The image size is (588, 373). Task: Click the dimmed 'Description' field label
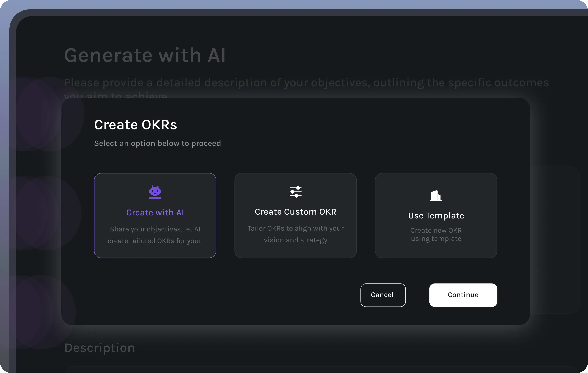[99, 348]
